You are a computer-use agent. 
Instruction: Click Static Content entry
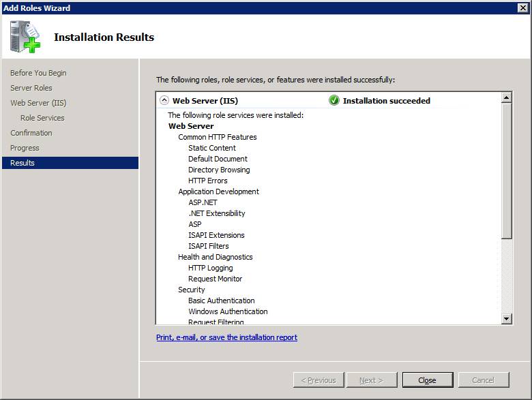click(212, 148)
